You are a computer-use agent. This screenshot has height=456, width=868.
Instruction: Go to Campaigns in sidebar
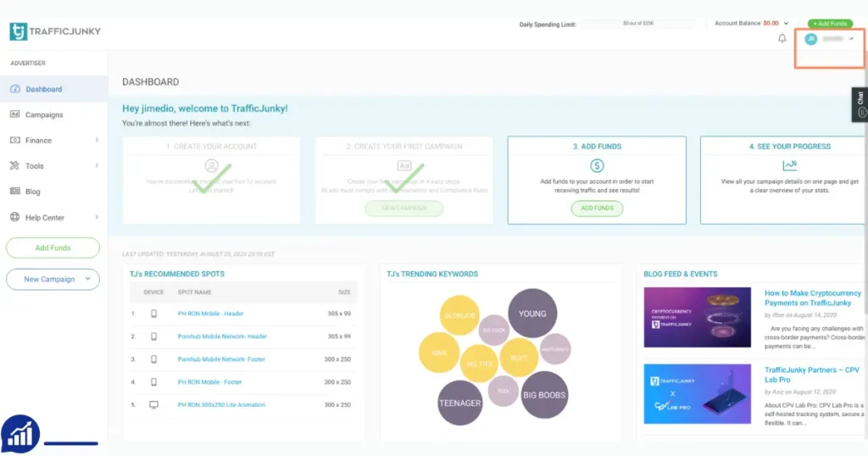(x=53, y=114)
